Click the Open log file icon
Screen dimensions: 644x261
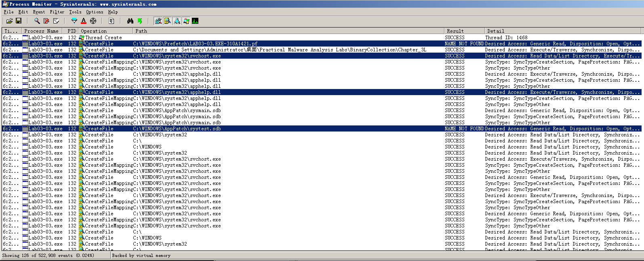pos(9,21)
